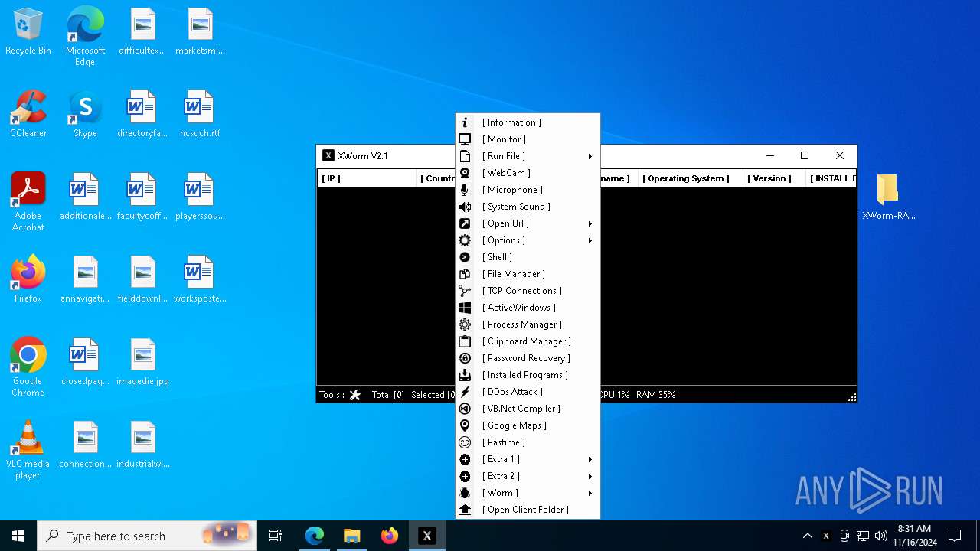The height and width of the screenshot is (551, 980).
Task: Click the Monitor screen icon
Action: click(465, 139)
